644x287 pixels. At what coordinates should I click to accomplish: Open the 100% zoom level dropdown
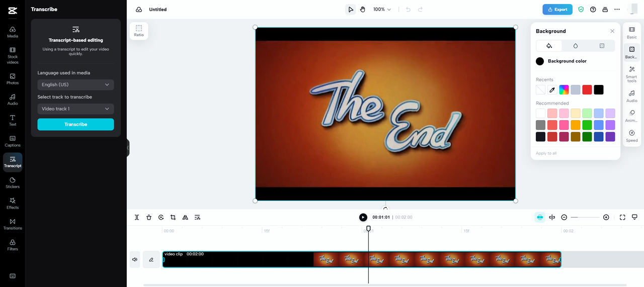(x=382, y=10)
